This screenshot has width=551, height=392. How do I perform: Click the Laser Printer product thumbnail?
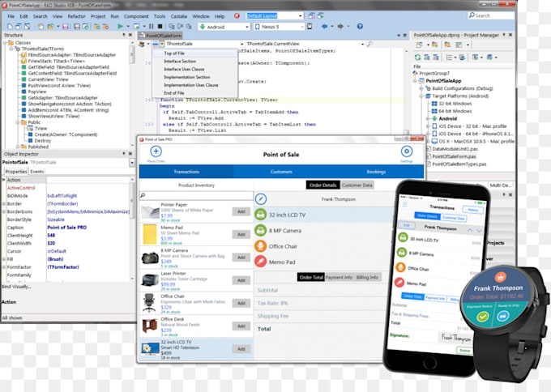click(150, 280)
